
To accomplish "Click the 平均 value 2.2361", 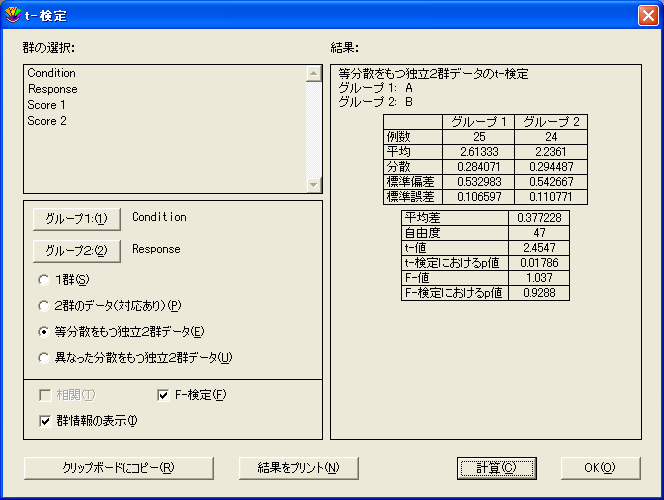I will 551,152.
